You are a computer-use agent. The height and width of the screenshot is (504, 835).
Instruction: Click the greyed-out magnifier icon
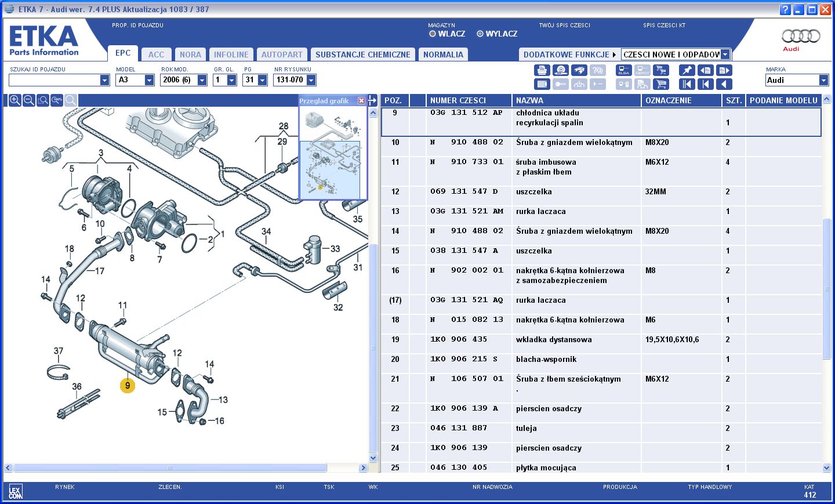71,100
